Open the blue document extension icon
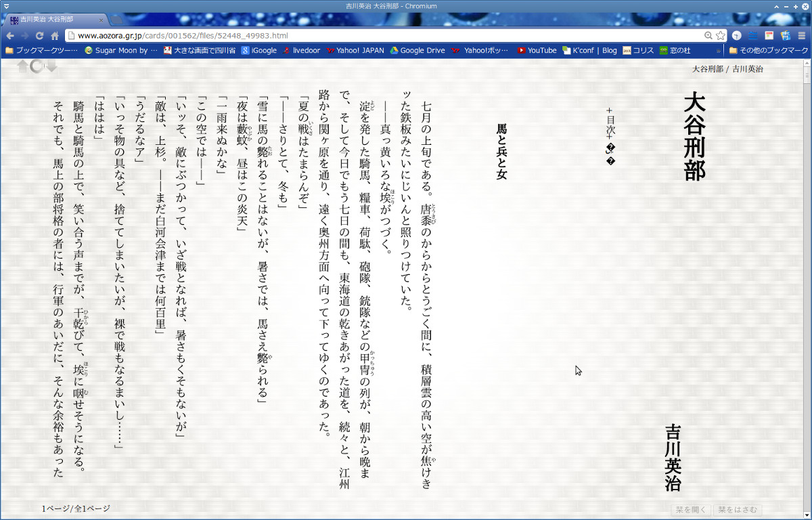This screenshot has width=812, height=520. click(x=785, y=35)
